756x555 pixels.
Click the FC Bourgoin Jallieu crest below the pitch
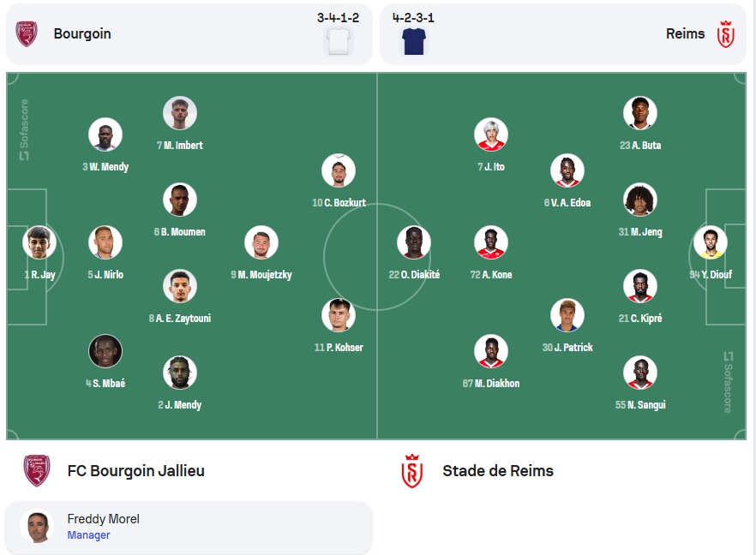pyautogui.click(x=37, y=471)
